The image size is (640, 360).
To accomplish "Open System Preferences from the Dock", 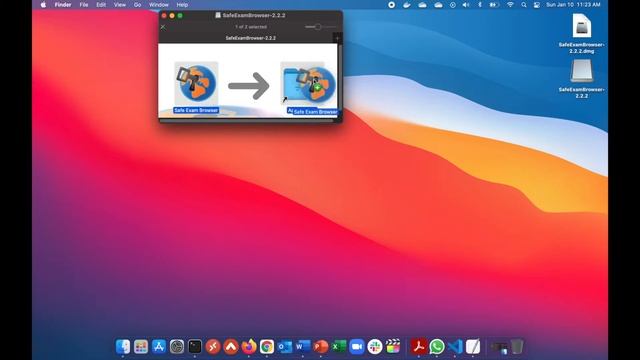I will click(177, 347).
